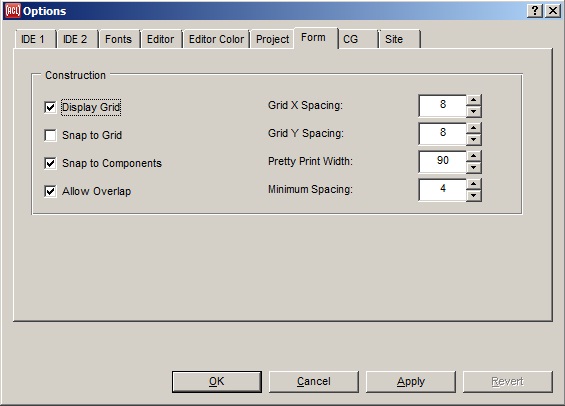
Task: Select the IDE 1 tab
Action: [33, 39]
